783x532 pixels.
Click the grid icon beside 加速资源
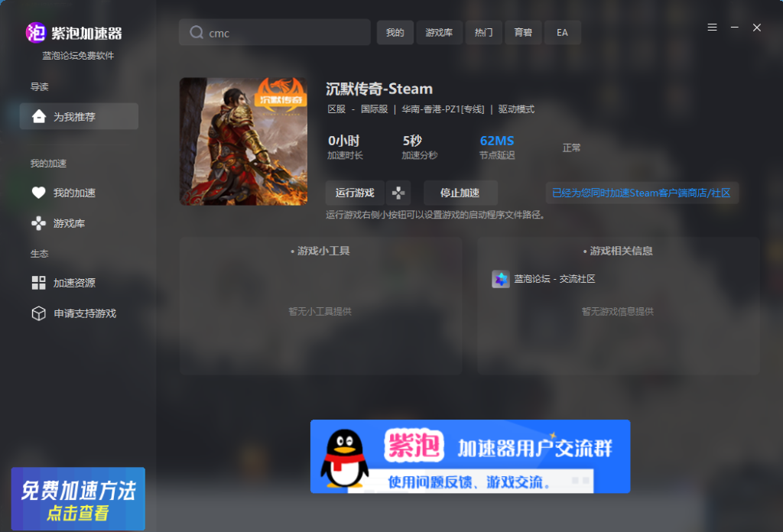(38, 283)
